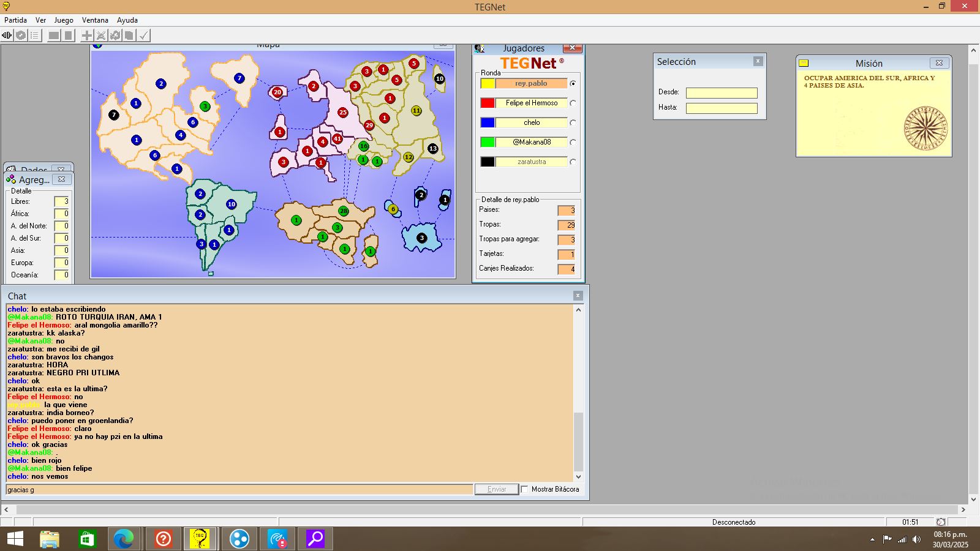
Task: Click the yellow color swatch for rey.pablo
Action: pos(488,83)
